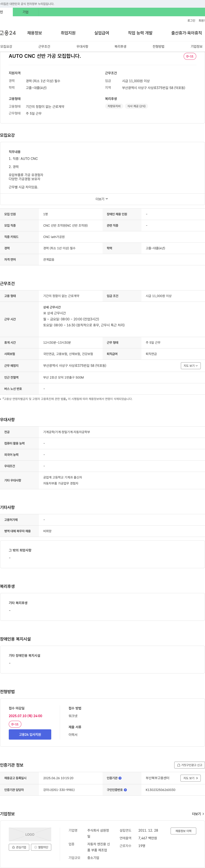Screen dimensions: 205x868
Task: Click the 차량유지비 benefit tag
Action: pyautogui.click(x=114, y=106)
